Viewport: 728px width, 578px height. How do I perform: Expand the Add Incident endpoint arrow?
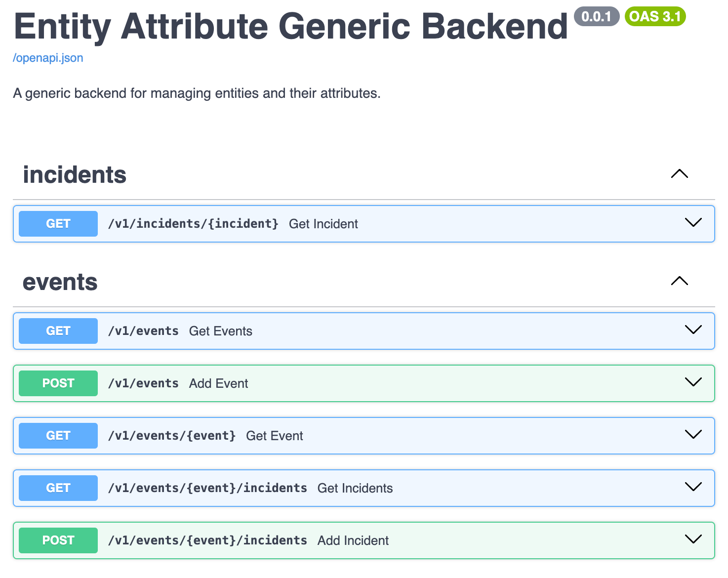(693, 539)
